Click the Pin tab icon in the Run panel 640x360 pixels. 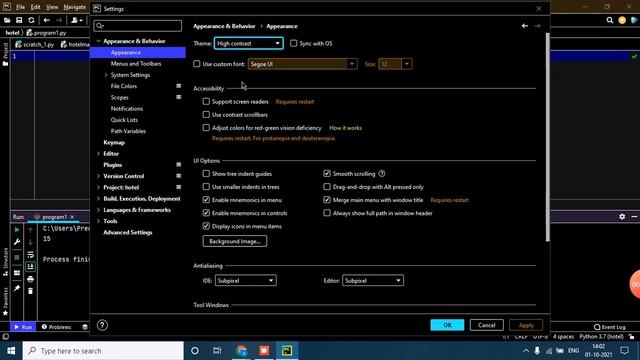17,289
